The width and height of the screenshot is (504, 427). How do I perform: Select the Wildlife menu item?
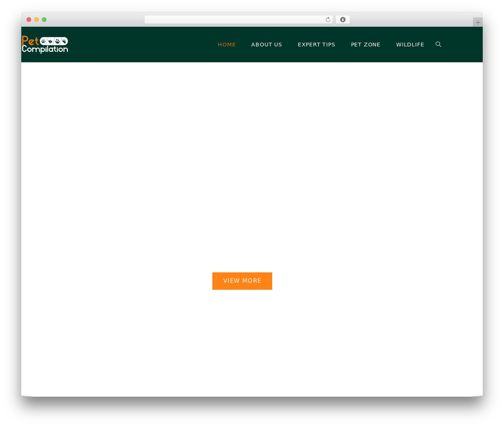point(410,45)
